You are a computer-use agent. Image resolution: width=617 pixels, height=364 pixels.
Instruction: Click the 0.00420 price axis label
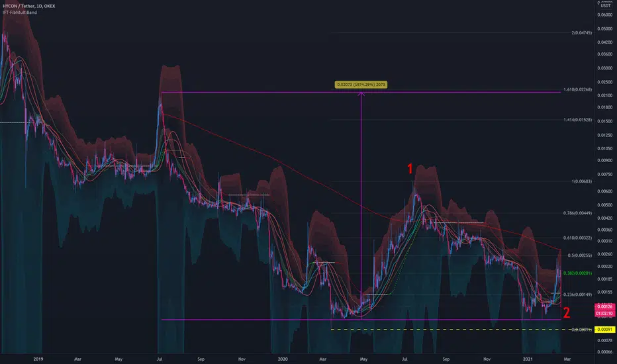(605, 218)
